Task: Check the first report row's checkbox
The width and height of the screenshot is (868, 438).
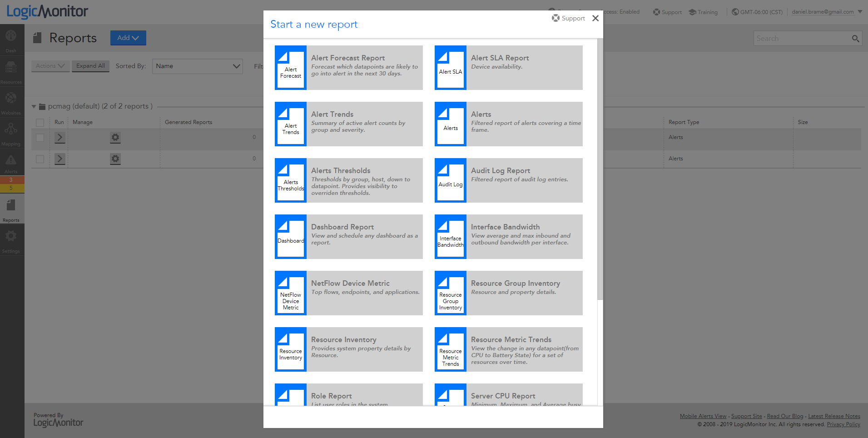Action: point(40,137)
